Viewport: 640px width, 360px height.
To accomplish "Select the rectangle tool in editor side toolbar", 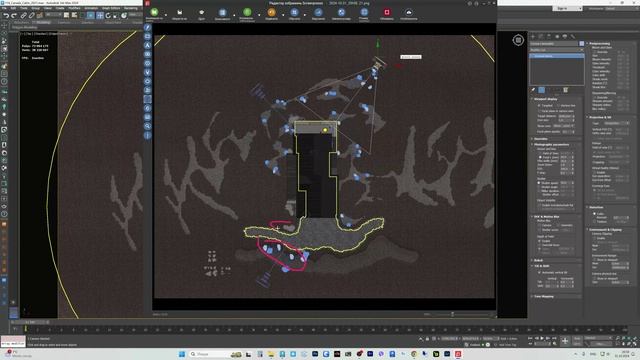I will pyautogui.click(x=148, y=36).
